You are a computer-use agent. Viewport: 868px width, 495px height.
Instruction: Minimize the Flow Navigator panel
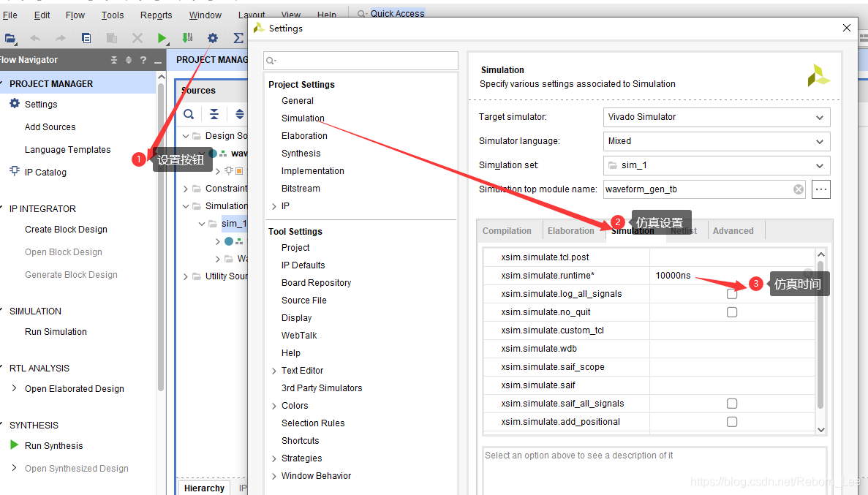[158, 61]
